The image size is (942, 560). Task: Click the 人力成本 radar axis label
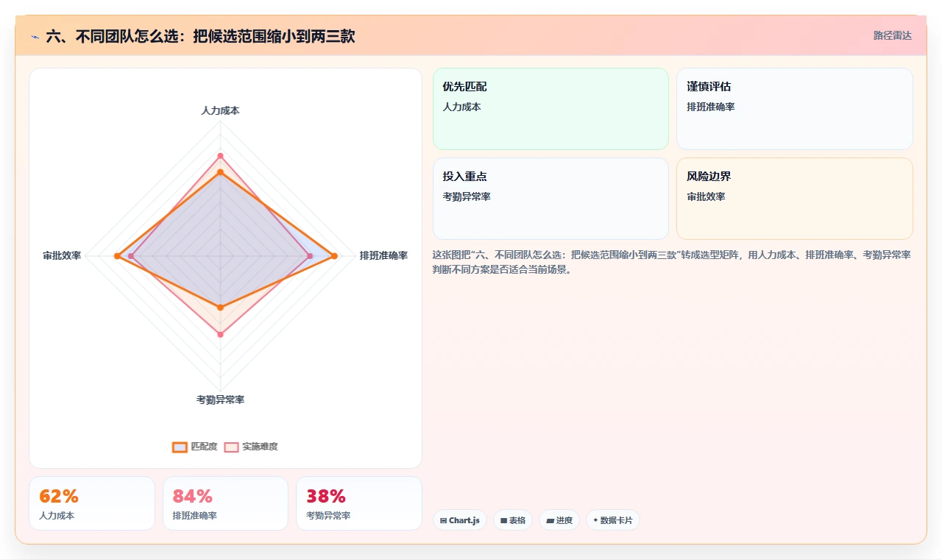(220, 110)
